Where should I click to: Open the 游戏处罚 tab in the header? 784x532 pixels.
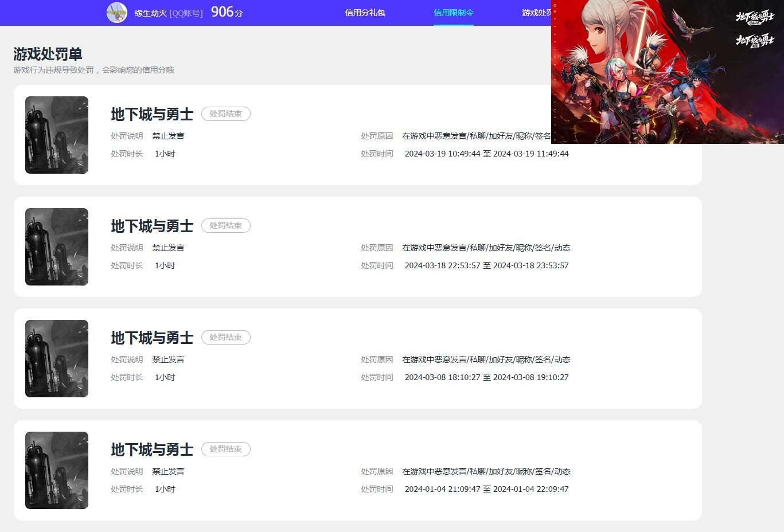[536, 13]
